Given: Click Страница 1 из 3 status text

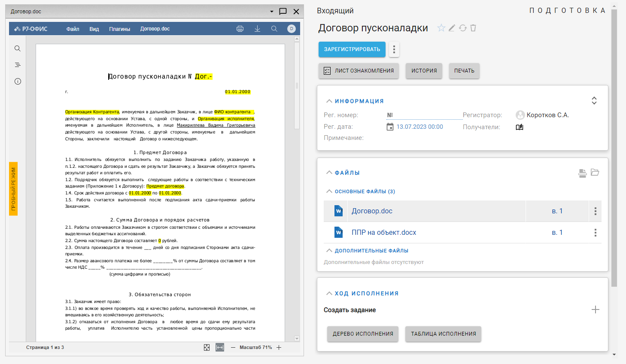Looking at the screenshot, I should pos(45,347).
